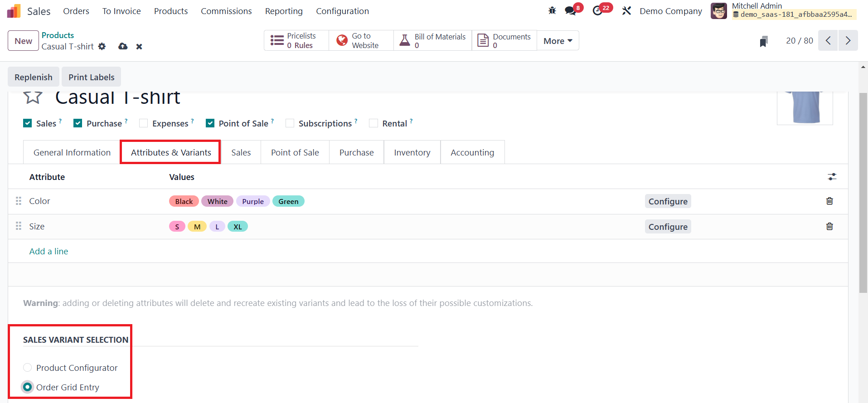Screen dimensions: 868x403
Task: Click the Purple color value tag
Action: point(252,201)
